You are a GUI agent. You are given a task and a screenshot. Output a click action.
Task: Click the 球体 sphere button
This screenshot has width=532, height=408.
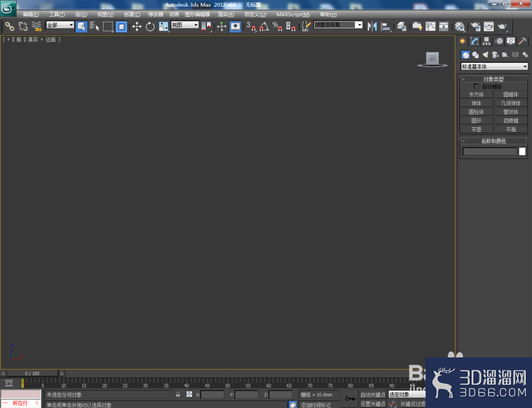476,103
